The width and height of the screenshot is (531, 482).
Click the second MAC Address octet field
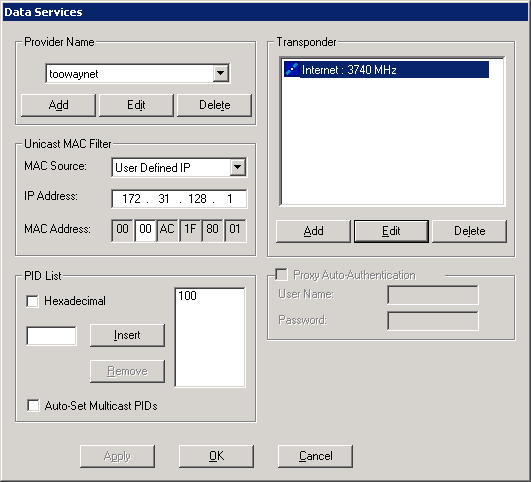point(145,230)
